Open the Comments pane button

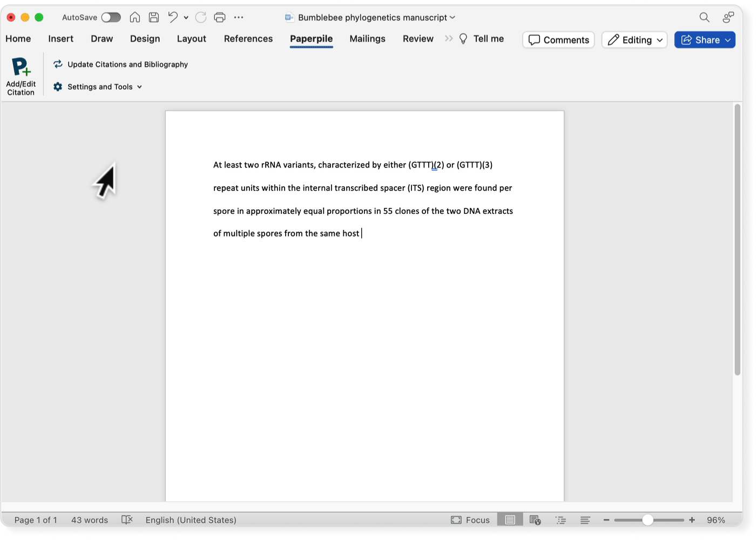558,40
